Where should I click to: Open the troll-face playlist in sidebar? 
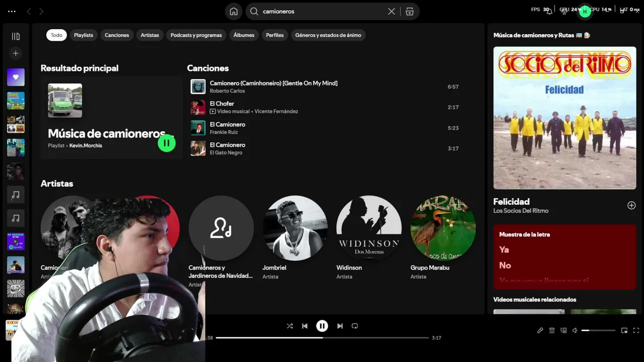click(x=16, y=289)
